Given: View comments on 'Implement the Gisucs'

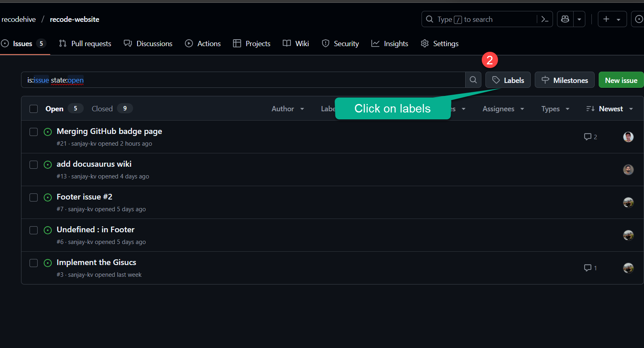Looking at the screenshot, I should pos(591,268).
